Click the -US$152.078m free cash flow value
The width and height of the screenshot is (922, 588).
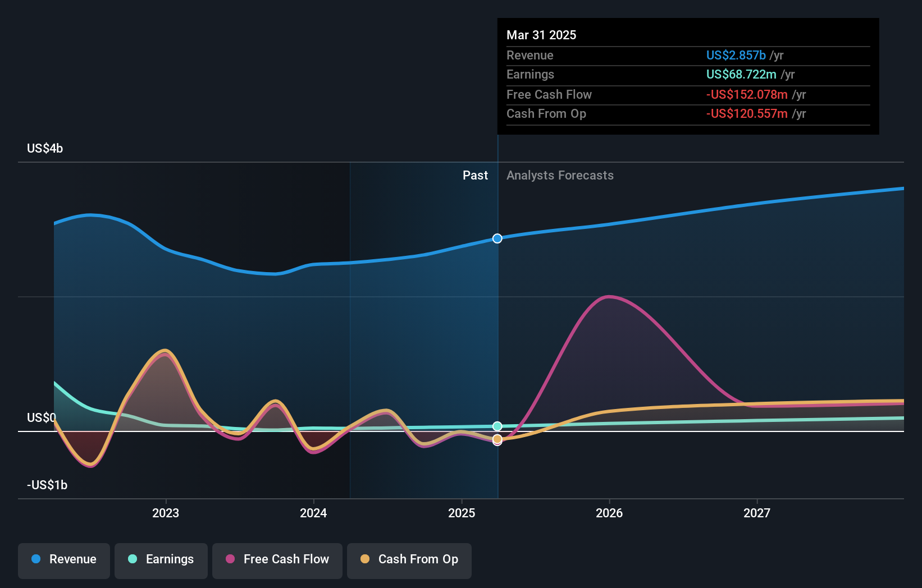(747, 94)
